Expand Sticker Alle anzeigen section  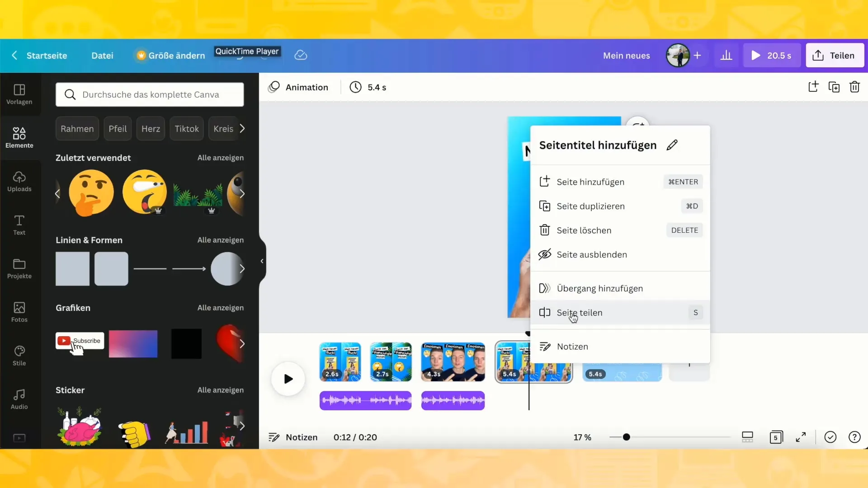tap(221, 389)
